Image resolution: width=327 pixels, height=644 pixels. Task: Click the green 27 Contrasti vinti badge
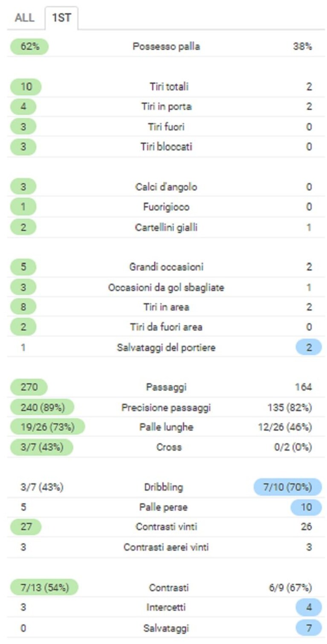[x=26, y=527]
